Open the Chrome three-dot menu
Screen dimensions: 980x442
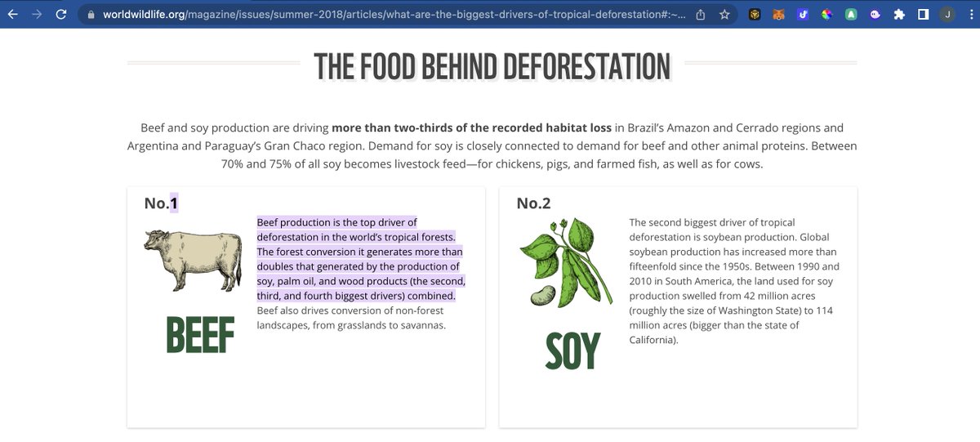pyautogui.click(x=969, y=14)
